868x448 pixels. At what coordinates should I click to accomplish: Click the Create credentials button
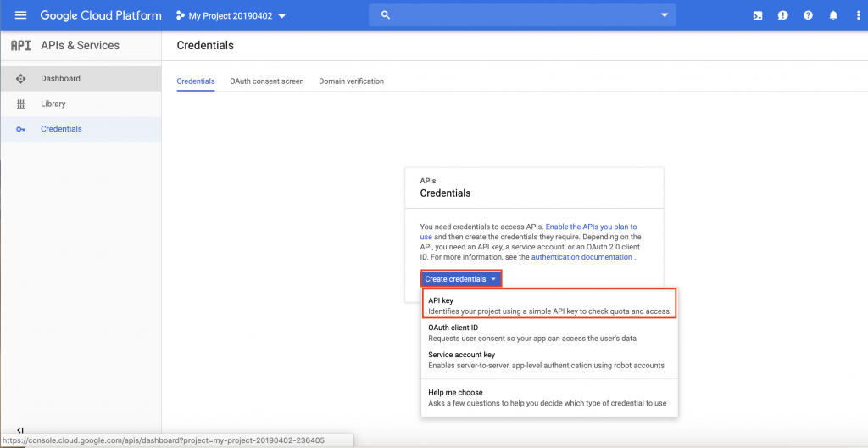[x=462, y=279]
